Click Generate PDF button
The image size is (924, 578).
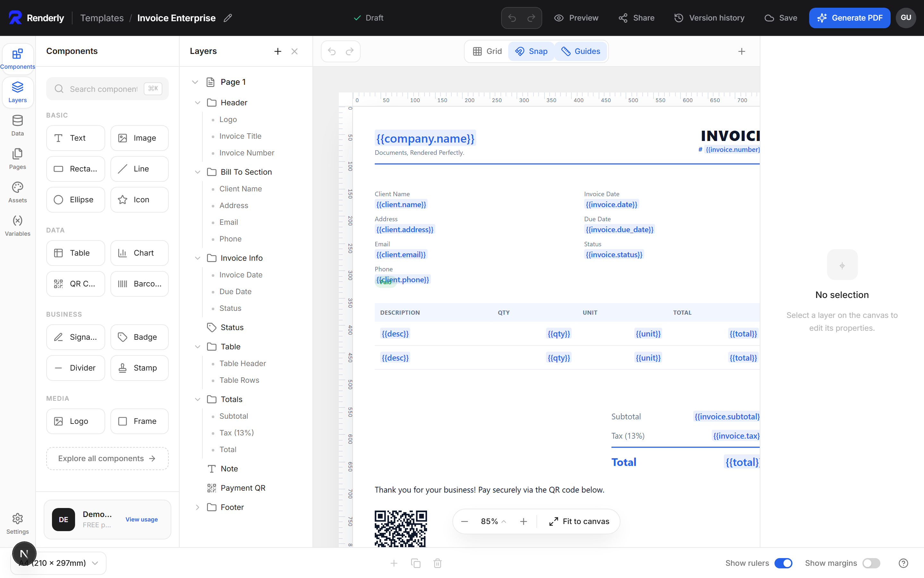coord(850,18)
